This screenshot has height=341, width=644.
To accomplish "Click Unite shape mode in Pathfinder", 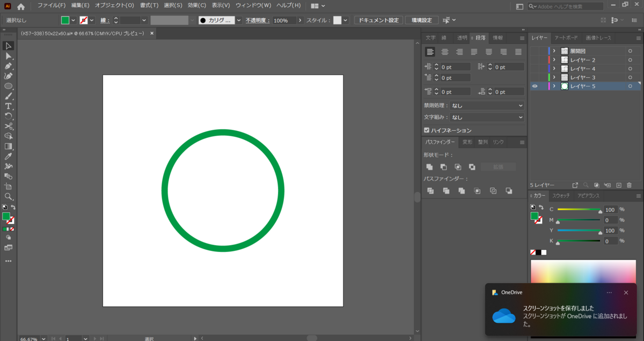I will coord(429,167).
